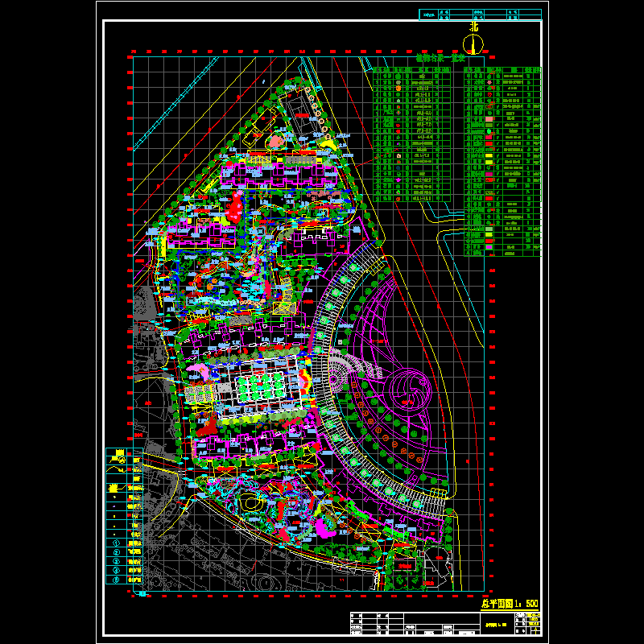Image resolution: width=644 pixels, height=644 pixels.
Task: Select the circled number 5 legend symbol
Action: [x=116, y=580]
